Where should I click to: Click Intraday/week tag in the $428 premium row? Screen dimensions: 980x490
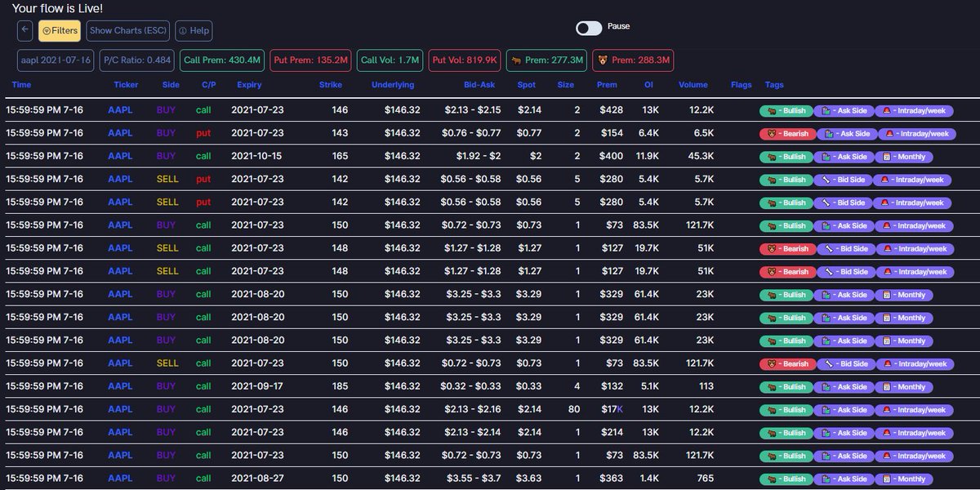pos(914,111)
